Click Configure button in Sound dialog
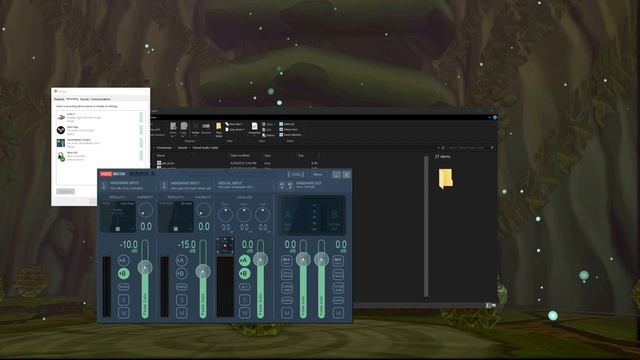The height and width of the screenshot is (360, 640). coord(65,191)
